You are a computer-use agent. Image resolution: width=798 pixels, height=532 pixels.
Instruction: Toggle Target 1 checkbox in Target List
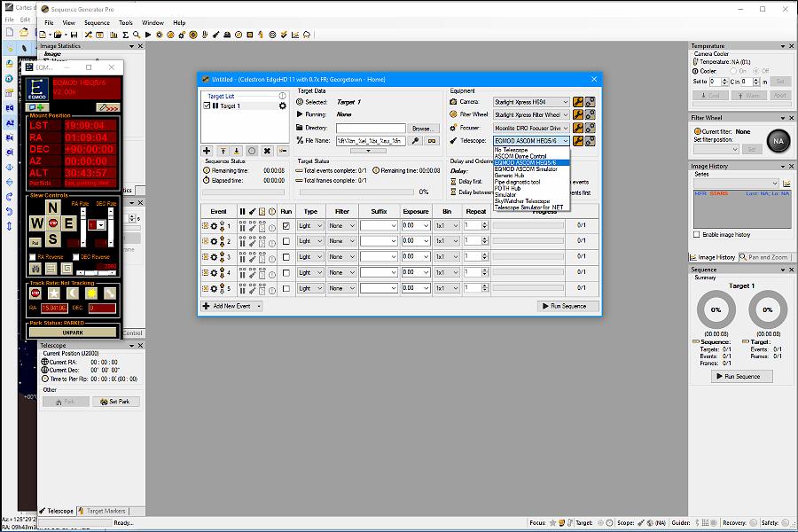[x=207, y=106]
